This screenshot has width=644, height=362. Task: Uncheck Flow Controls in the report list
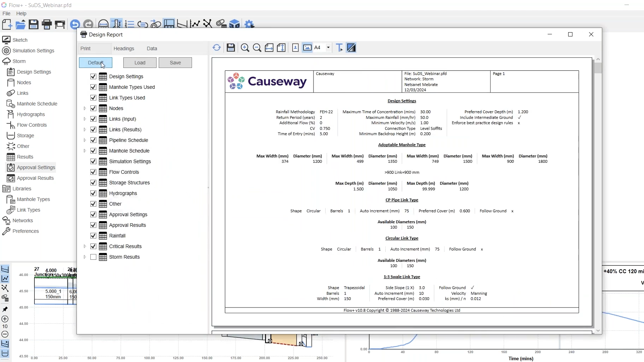tap(93, 172)
